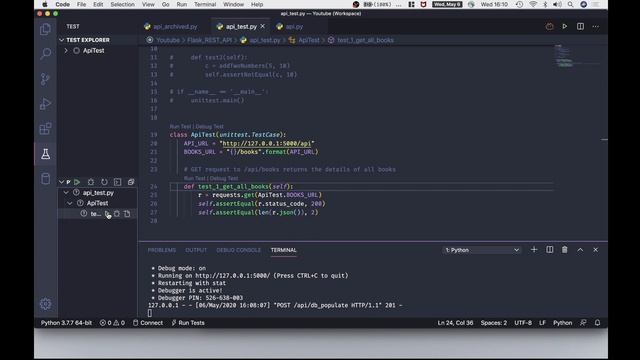
Task: Open notifications bell in status bar
Action: coord(598,322)
